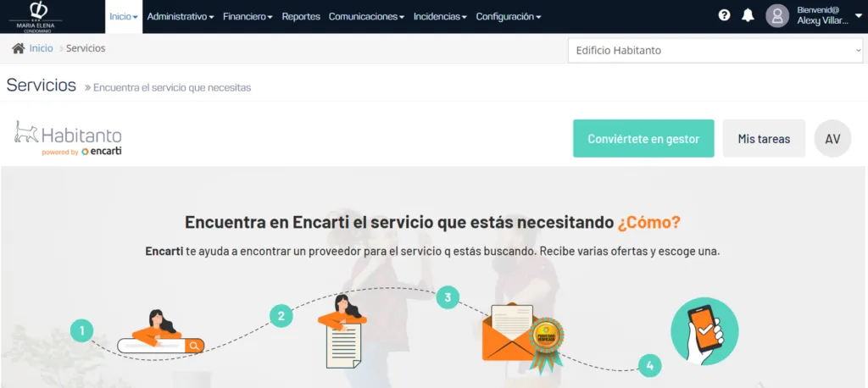
Task: Select the step 2 document illustration
Action: pyautogui.click(x=342, y=331)
